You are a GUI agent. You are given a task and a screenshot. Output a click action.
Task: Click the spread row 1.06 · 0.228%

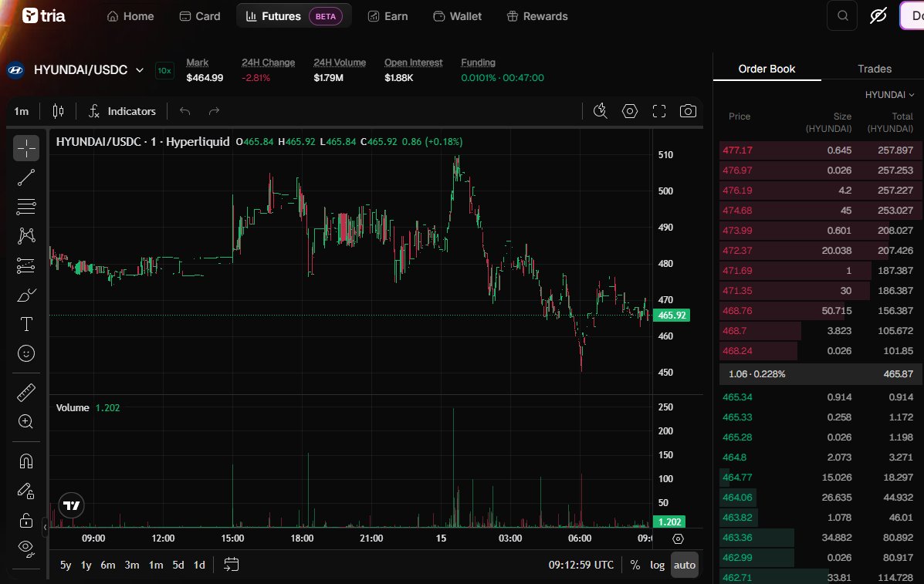(x=821, y=374)
